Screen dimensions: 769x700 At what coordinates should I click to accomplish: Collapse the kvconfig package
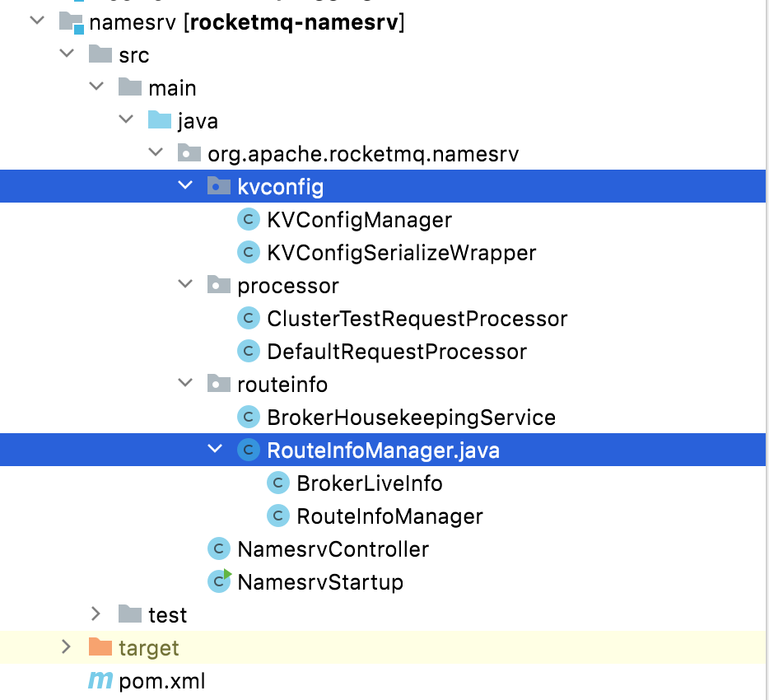click(185, 185)
